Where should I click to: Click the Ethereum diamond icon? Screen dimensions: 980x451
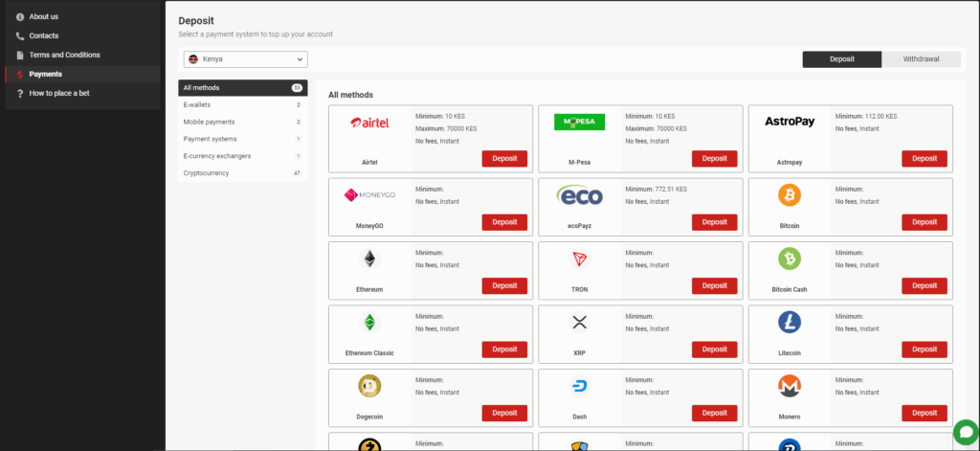(369, 259)
